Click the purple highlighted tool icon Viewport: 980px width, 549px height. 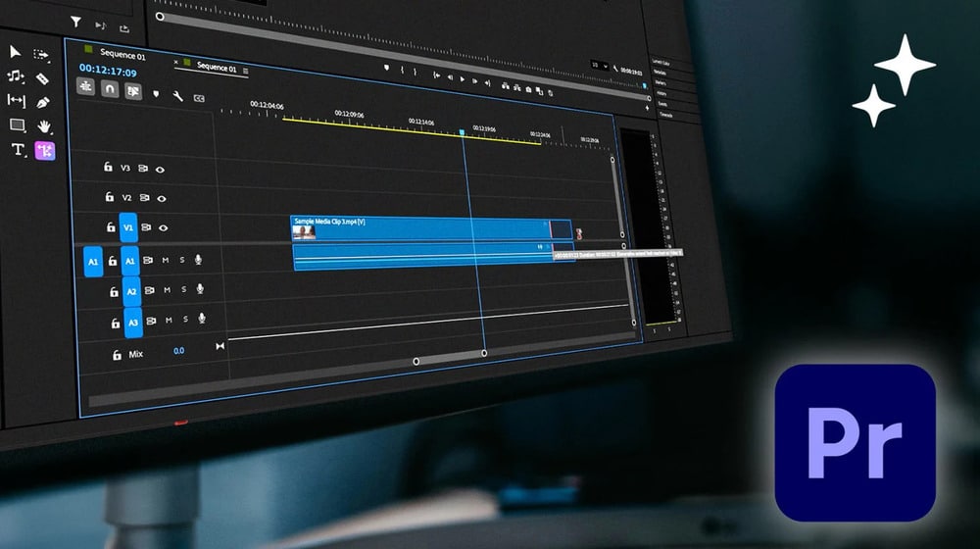45,151
